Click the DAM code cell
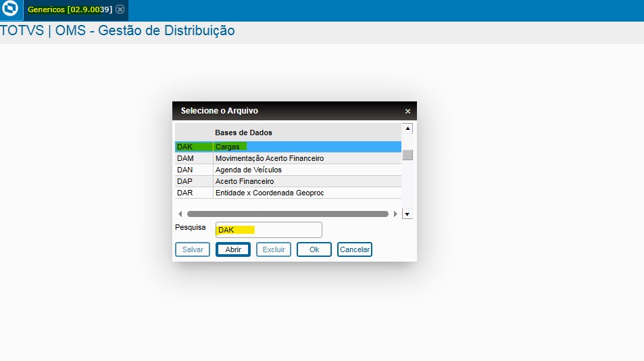The height and width of the screenshot is (361, 644). [194, 158]
